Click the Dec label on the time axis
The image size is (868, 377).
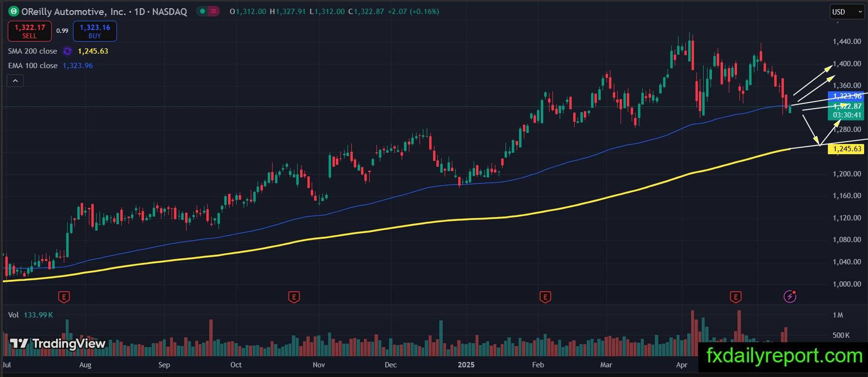click(391, 365)
